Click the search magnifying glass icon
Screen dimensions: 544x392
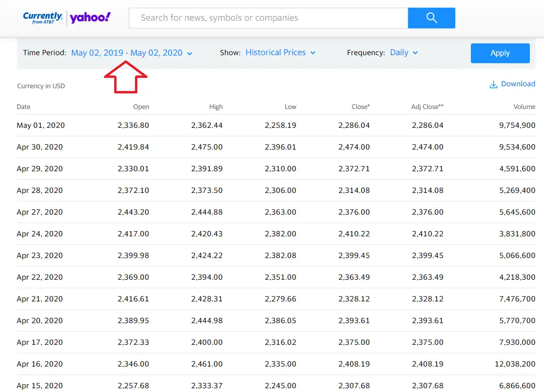pyautogui.click(x=431, y=17)
